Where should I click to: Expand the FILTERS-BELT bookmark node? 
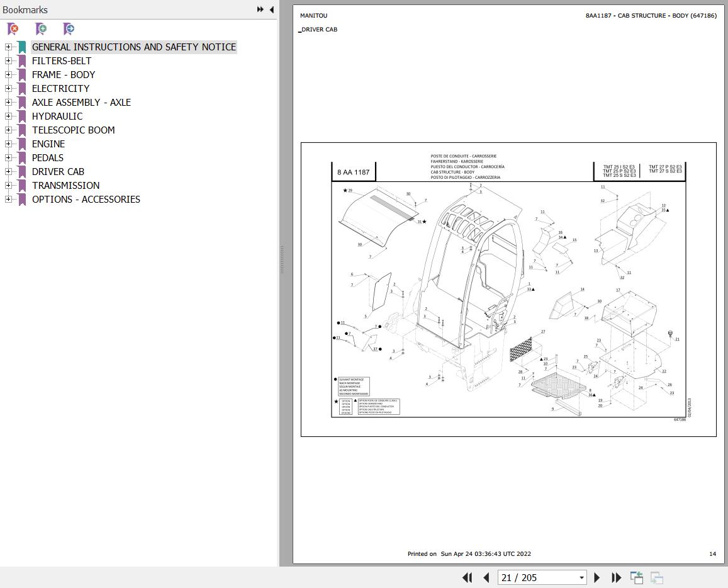coord(8,61)
